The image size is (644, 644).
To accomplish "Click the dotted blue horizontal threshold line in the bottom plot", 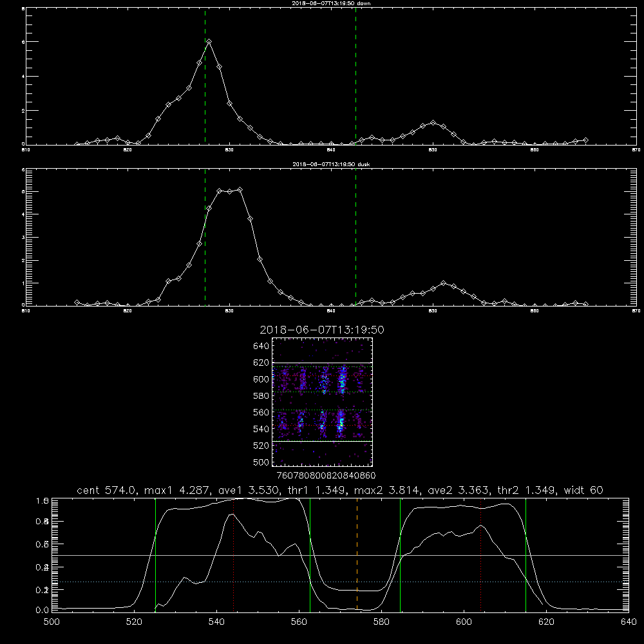I will [x=340, y=582].
